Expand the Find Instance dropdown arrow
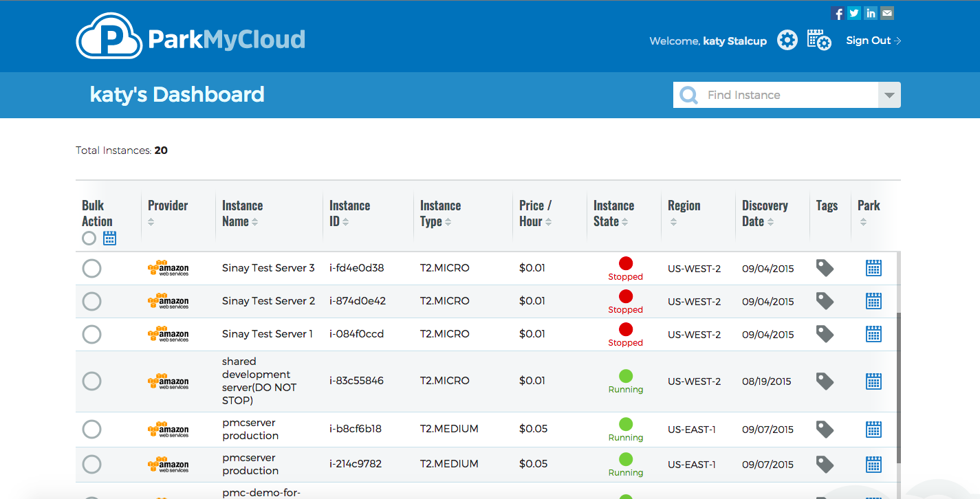The height and width of the screenshot is (499, 980). pyautogui.click(x=889, y=96)
